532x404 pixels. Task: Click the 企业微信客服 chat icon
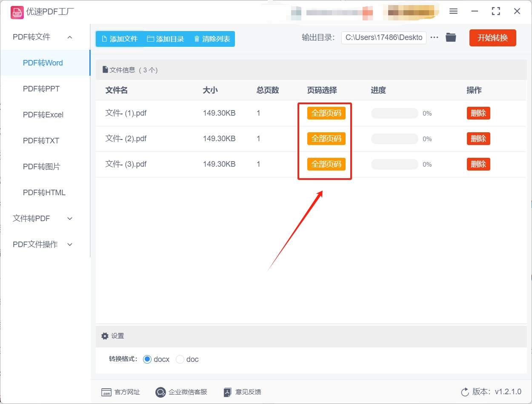point(160,392)
